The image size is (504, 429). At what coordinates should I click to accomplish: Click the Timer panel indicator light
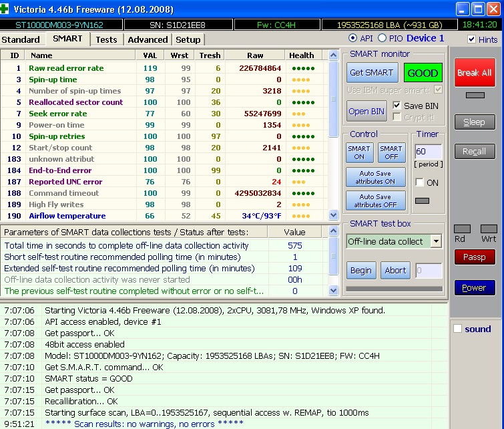(422, 200)
